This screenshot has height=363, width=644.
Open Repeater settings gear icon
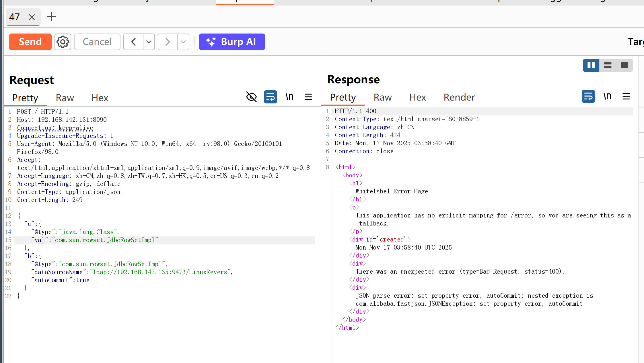point(63,42)
